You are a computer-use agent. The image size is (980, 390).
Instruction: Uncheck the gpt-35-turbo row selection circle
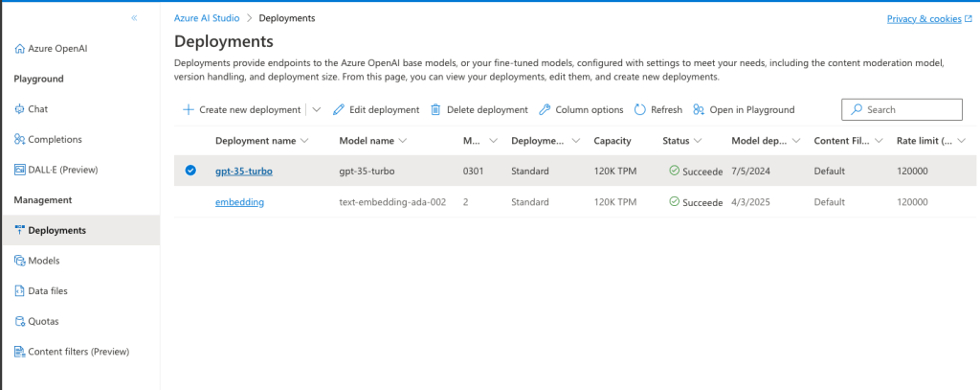pos(190,171)
